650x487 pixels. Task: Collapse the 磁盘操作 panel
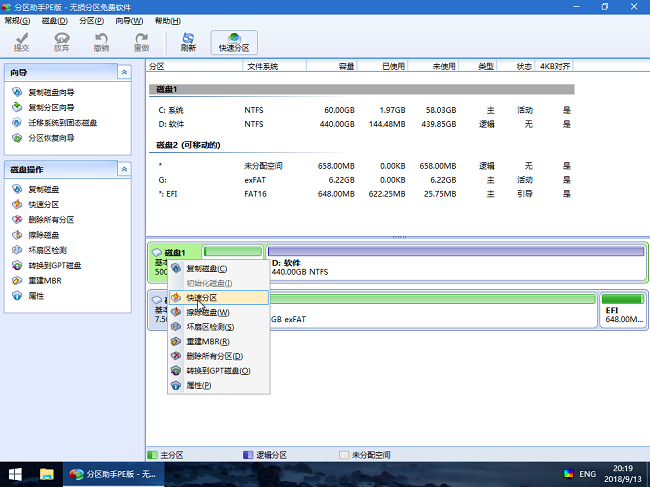[123, 169]
